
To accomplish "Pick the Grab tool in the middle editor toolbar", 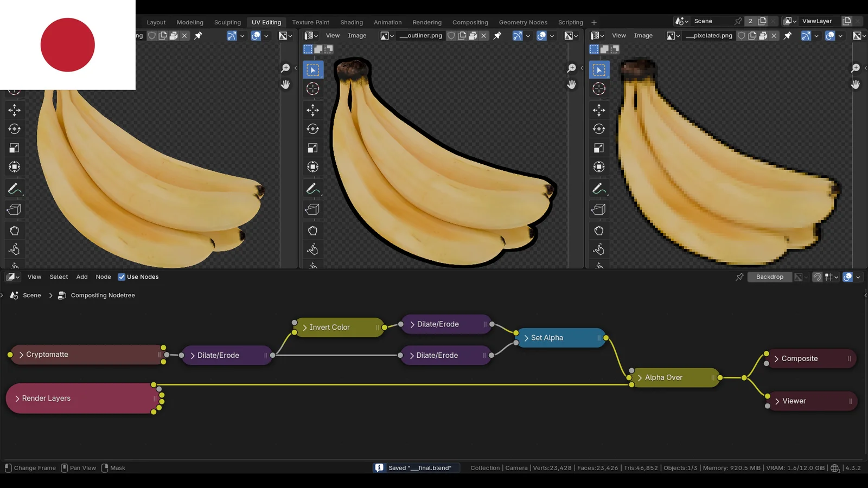I will [x=312, y=231].
